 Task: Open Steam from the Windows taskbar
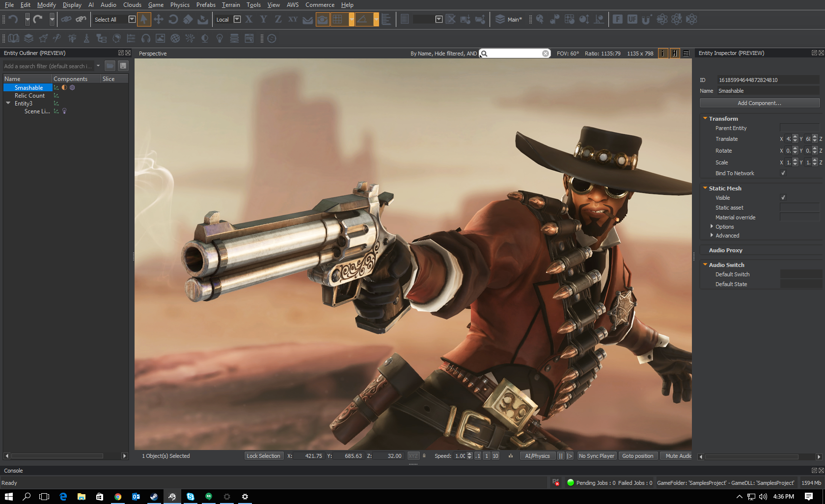[x=154, y=497]
